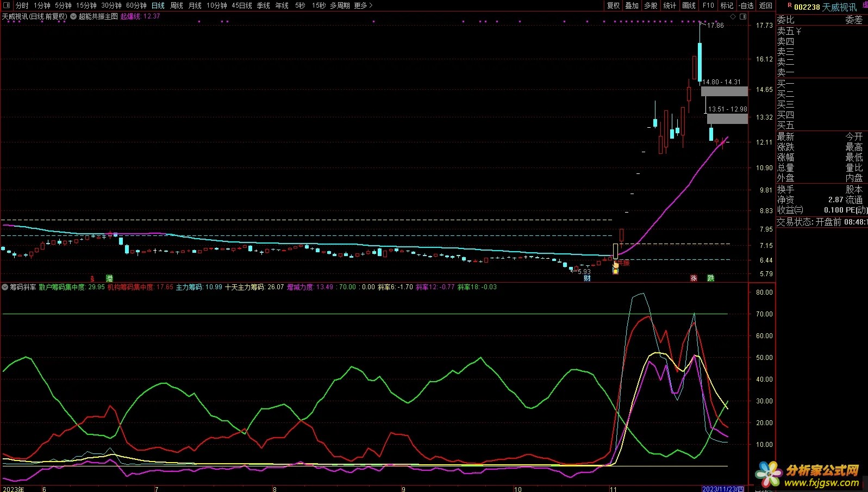Switch to the 月线 monthly chart
Screen dimensions: 868x492
[195, 5]
